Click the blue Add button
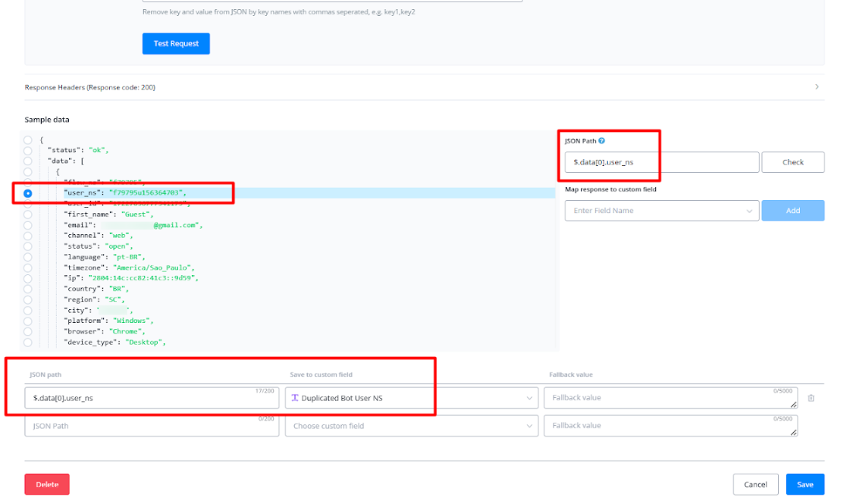The width and height of the screenshot is (850, 504). (x=792, y=211)
